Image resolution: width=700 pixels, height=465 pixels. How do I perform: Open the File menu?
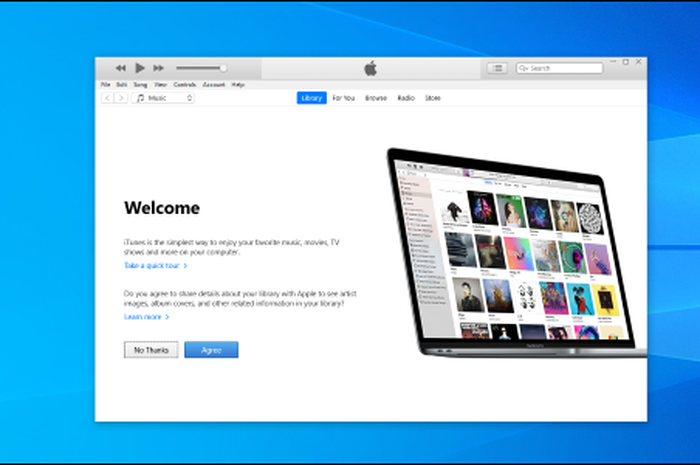click(x=105, y=84)
